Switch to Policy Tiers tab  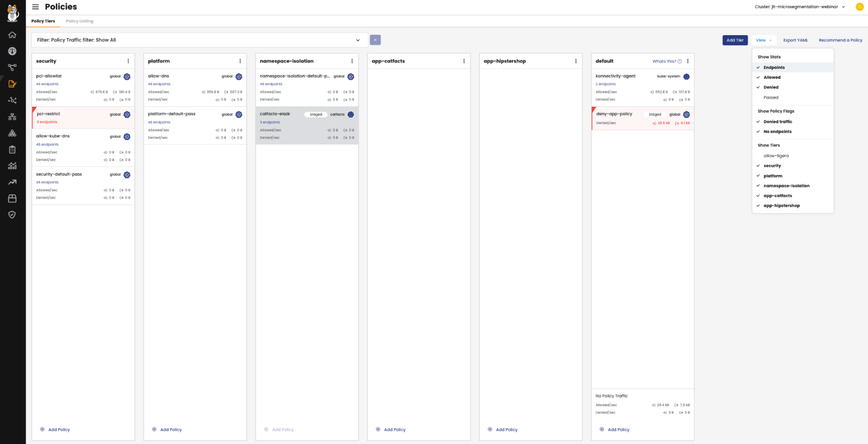click(x=43, y=21)
